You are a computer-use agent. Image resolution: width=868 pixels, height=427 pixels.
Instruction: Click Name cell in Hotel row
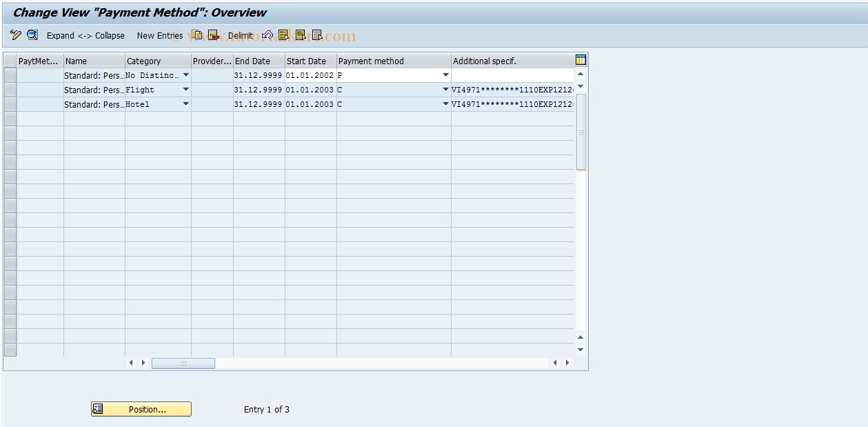(94, 104)
